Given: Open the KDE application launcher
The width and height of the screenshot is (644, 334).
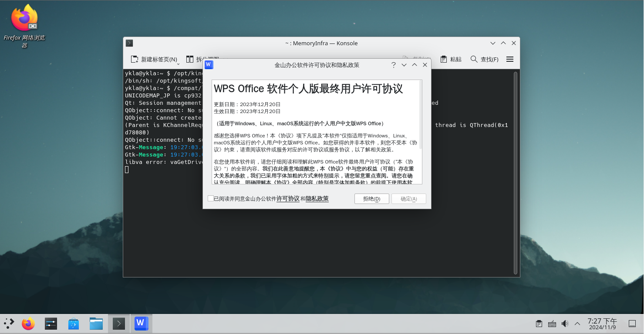Looking at the screenshot, I should click(9, 324).
